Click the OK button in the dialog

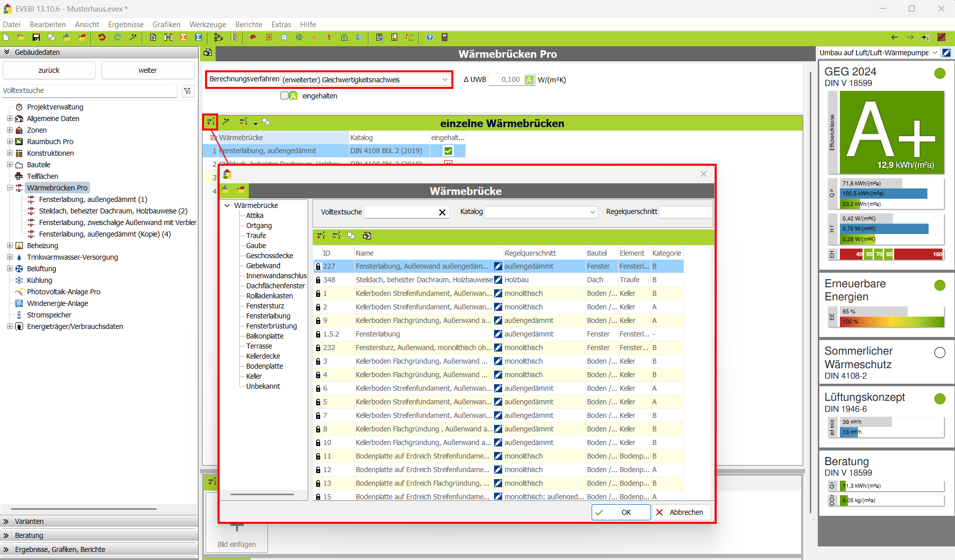click(621, 512)
